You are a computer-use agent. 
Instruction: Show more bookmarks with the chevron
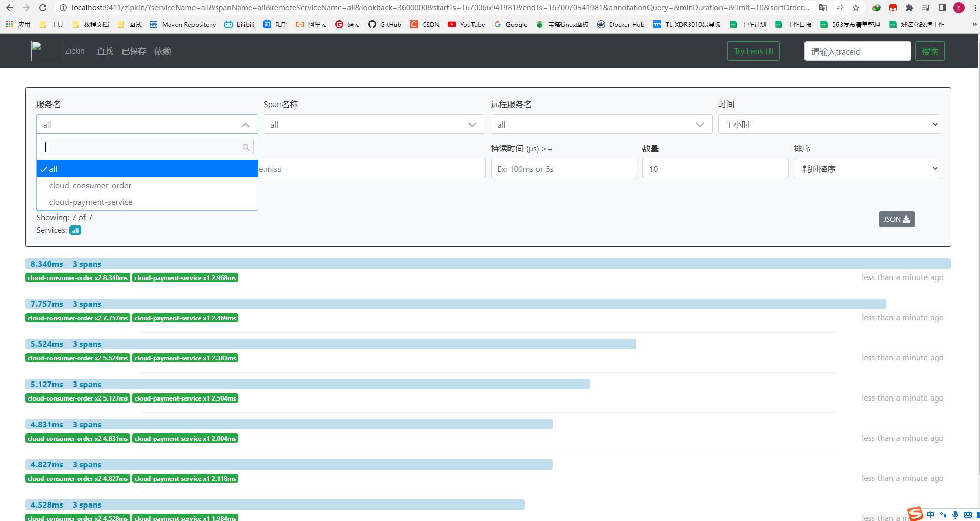tap(974, 24)
